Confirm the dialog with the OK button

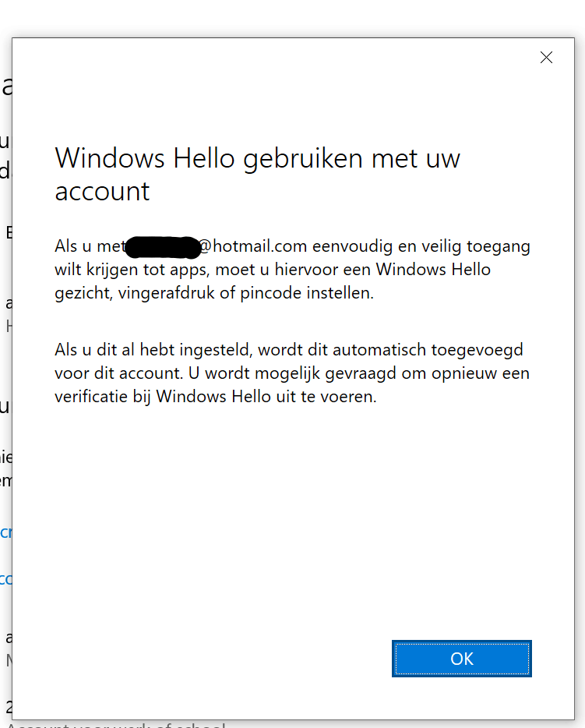pos(462,659)
